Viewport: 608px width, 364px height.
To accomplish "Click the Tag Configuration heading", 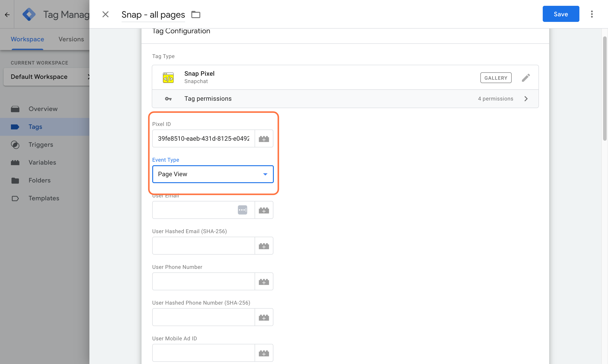I will 181,31.
